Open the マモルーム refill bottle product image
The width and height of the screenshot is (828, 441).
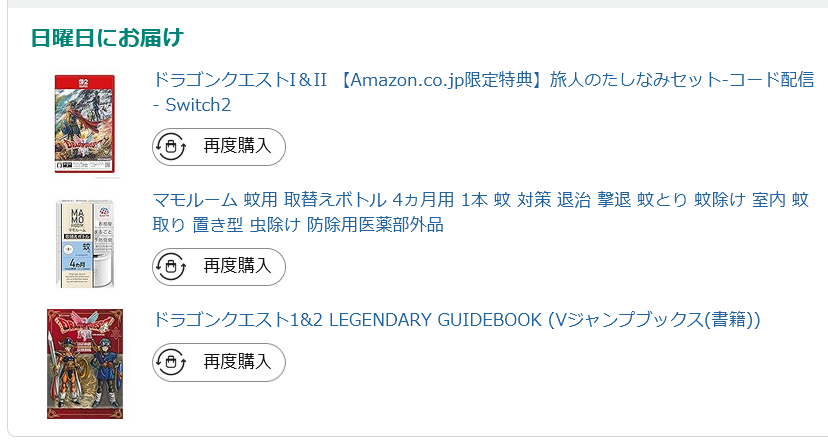click(85, 243)
